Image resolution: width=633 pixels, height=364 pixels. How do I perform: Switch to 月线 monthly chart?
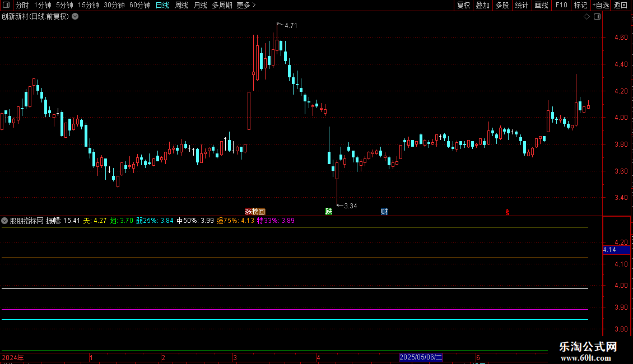point(200,5)
